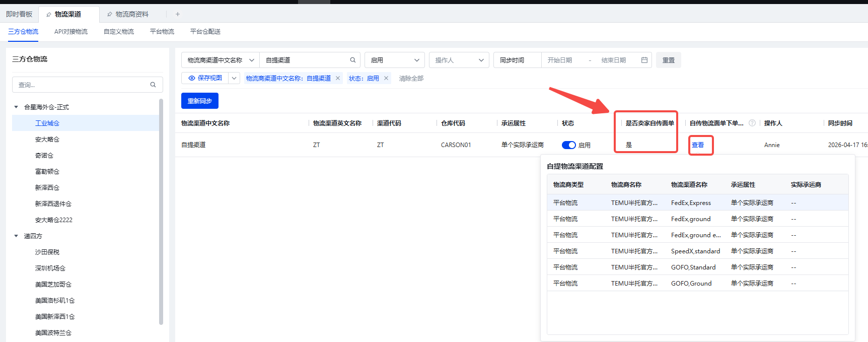Image resolution: width=868 pixels, height=342 pixels.
Task: Click the search magnifier in channel name filter
Action: point(353,60)
